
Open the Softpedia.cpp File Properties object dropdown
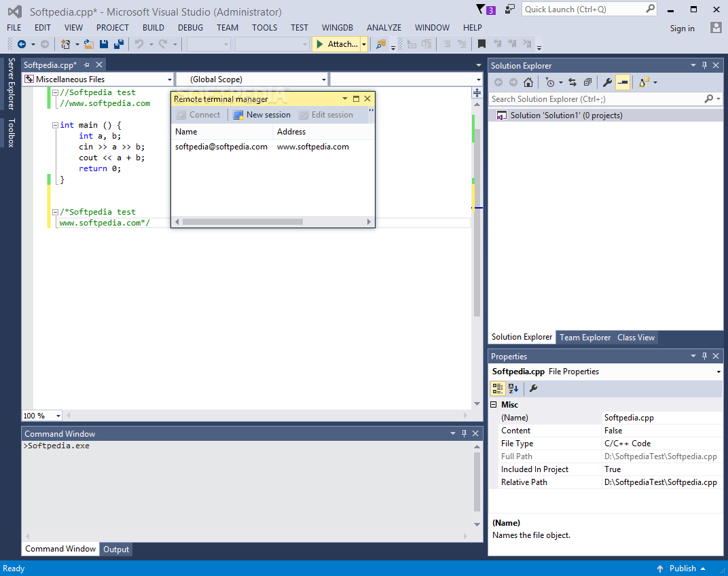718,372
